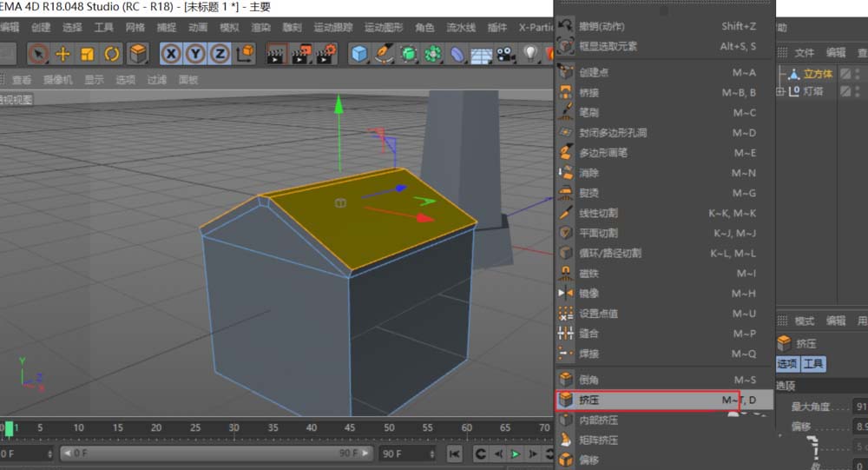Expand the 灯塔 object hierarchy
868x470 pixels.
(780, 91)
